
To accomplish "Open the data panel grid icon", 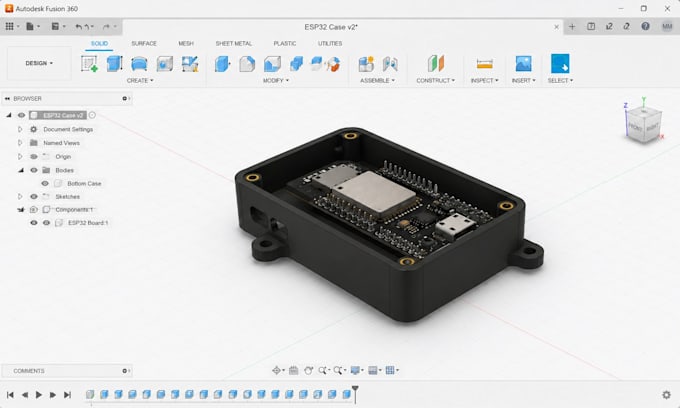I will (10, 26).
